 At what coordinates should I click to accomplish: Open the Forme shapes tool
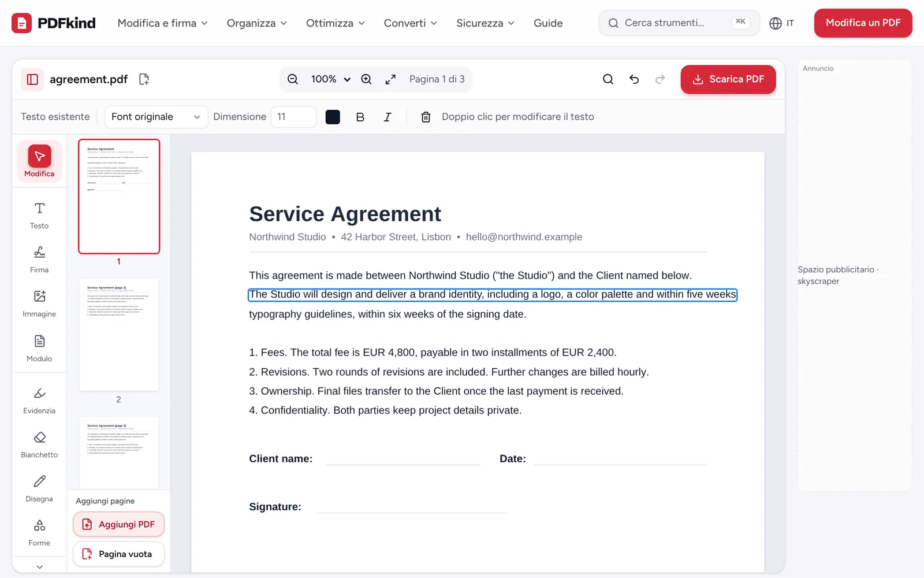point(39,533)
